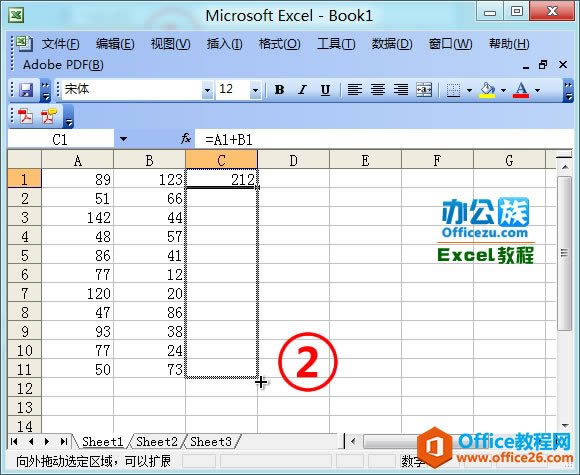Switch to Sheet2 tab
The image size is (580, 475).
coord(157,441)
